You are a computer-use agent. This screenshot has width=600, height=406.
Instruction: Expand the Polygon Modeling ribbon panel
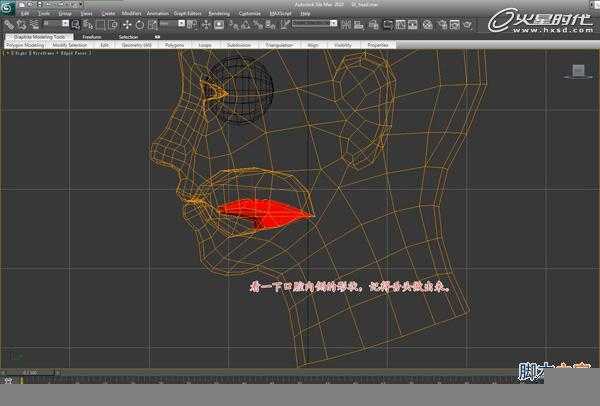[25, 45]
